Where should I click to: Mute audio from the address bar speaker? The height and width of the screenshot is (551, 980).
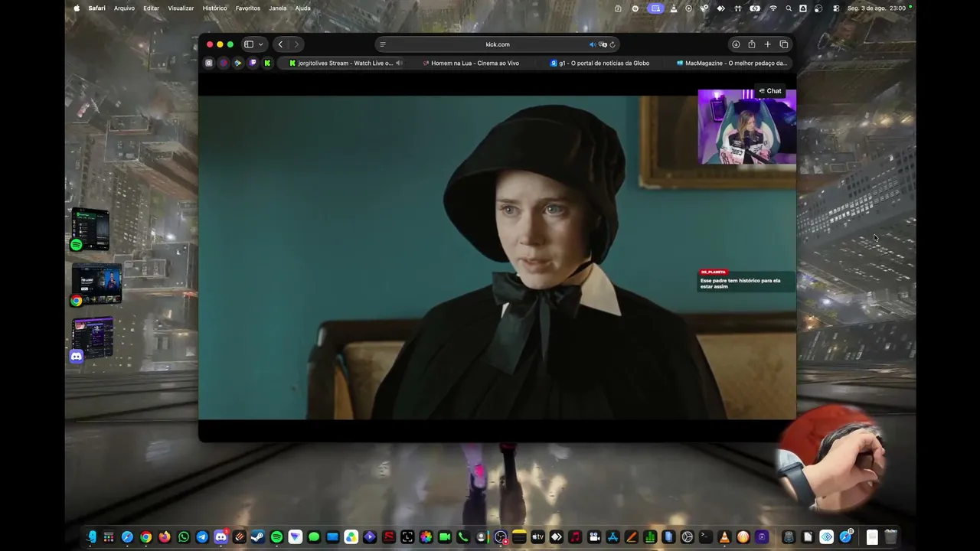coord(592,44)
